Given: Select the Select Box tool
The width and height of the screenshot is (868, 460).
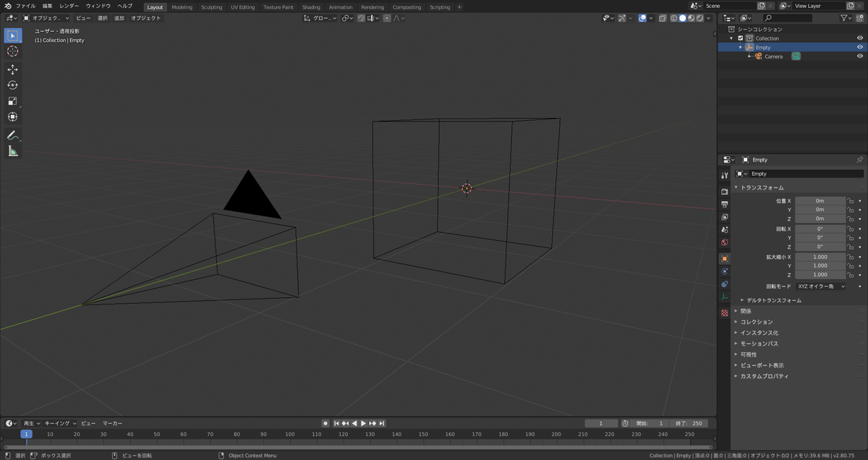Looking at the screenshot, I should [x=12, y=35].
